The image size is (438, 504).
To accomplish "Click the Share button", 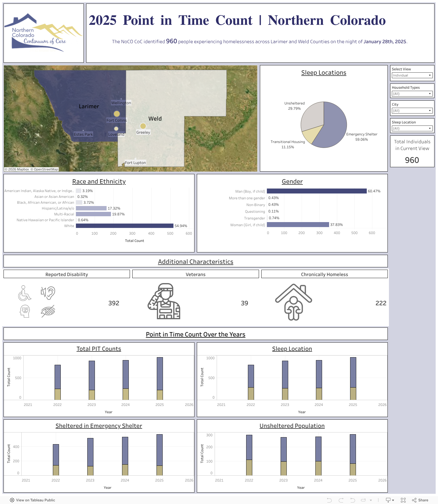I will 420,500.
